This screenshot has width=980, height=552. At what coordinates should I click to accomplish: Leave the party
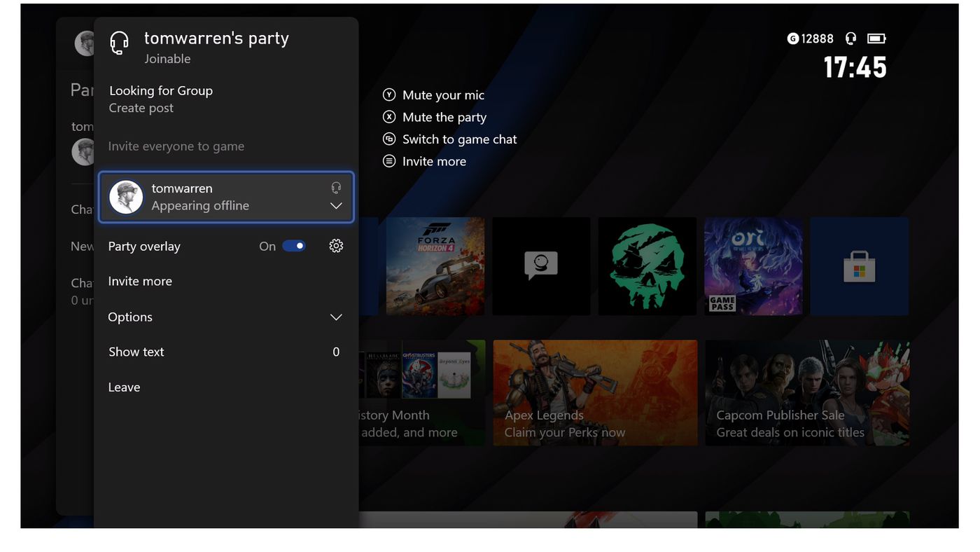point(124,387)
